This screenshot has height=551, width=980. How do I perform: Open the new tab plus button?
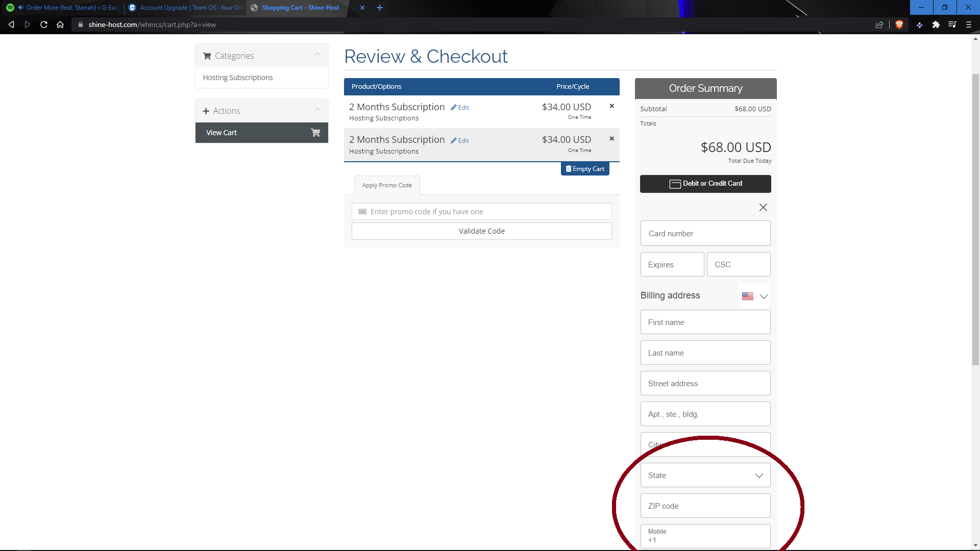379,8
